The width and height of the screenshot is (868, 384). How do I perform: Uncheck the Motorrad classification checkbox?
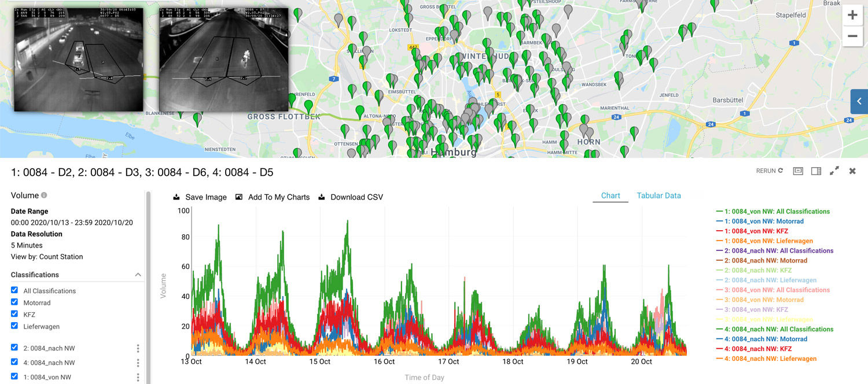[14, 302]
